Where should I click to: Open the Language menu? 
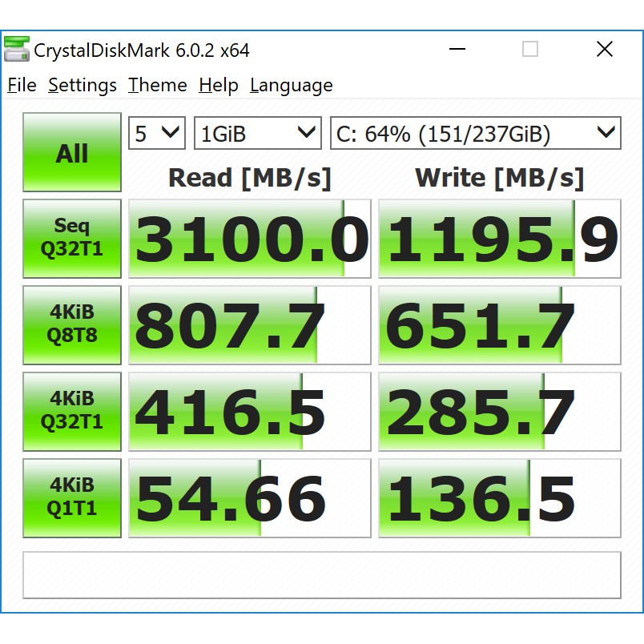292,86
